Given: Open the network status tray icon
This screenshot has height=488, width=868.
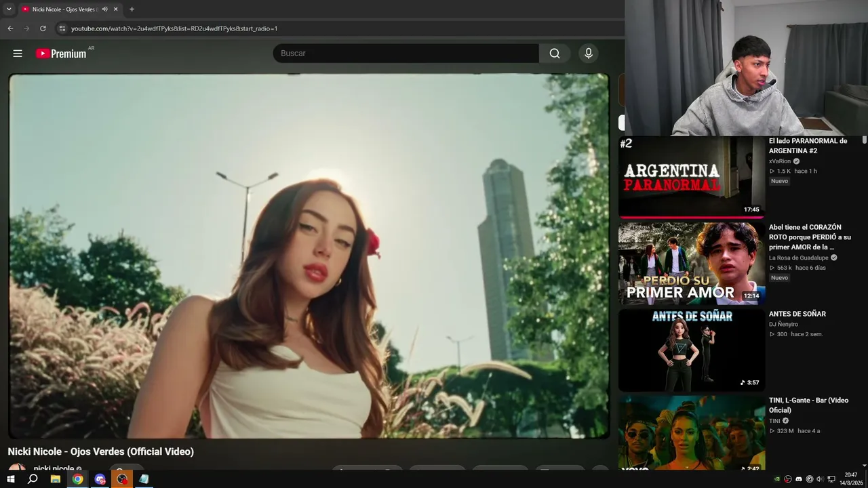Looking at the screenshot, I should click(x=831, y=479).
